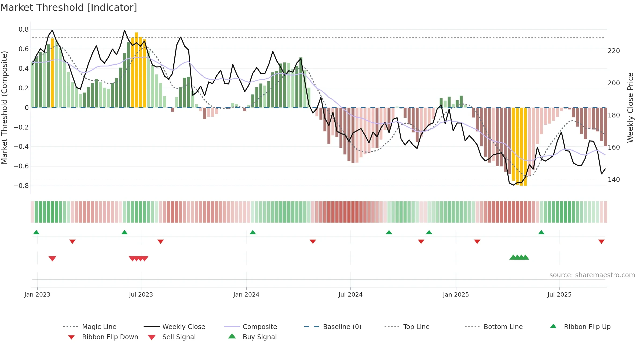The width and height of the screenshot is (644, 362).
Task: Toggle the Top Line legend entry
Action: click(x=407, y=327)
